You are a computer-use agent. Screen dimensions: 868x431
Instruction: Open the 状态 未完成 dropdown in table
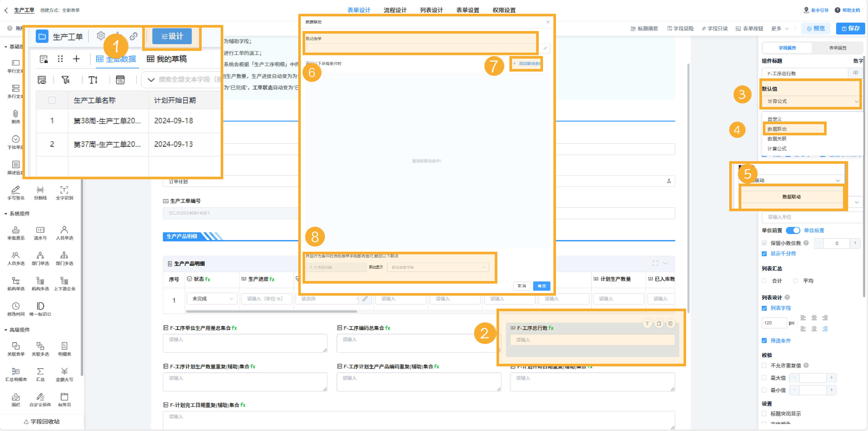[212, 299]
